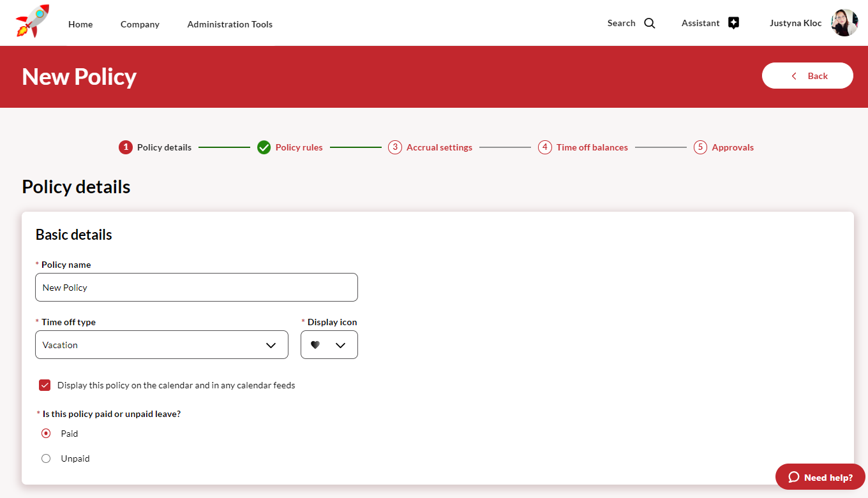Go to the Home menu item

(x=80, y=24)
